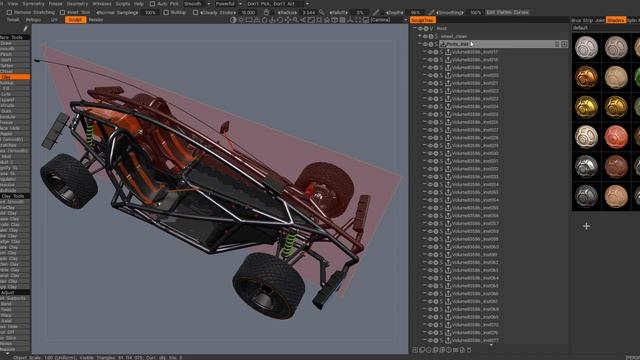Click the brush pen icon above tool list

tap(25, 29)
